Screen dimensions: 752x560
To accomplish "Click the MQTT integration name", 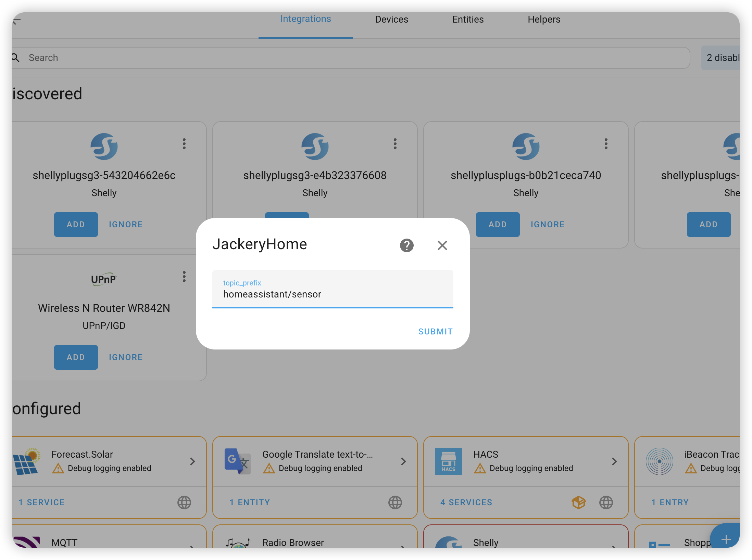I will tap(64, 542).
